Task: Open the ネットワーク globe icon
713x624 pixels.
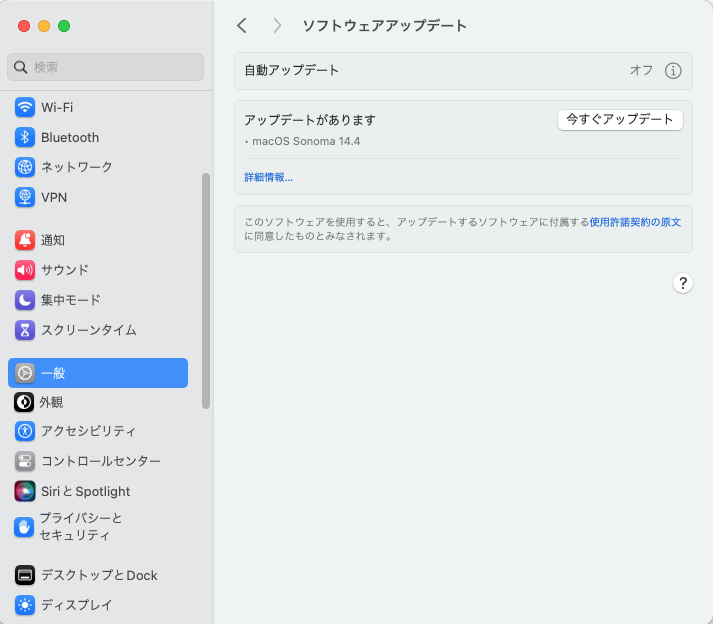Action: [25, 167]
